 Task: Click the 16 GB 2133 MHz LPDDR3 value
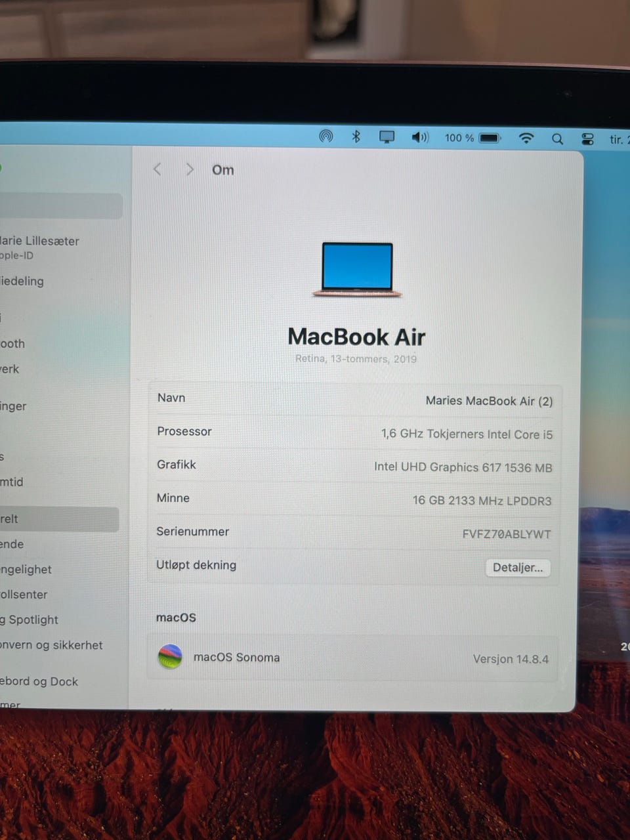tap(482, 501)
